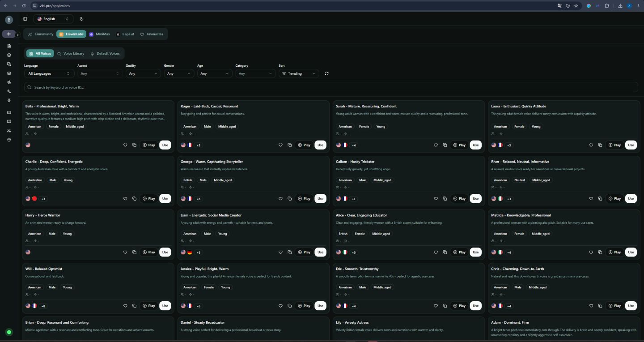Switch to the Voice Library tab
Viewport: 644px width, 342px height.
point(71,53)
